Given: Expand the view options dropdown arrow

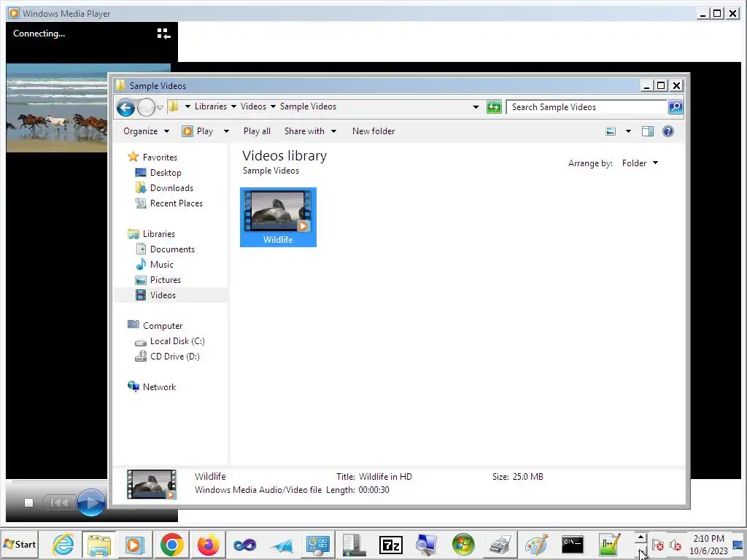Looking at the screenshot, I should (x=628, y=131).
